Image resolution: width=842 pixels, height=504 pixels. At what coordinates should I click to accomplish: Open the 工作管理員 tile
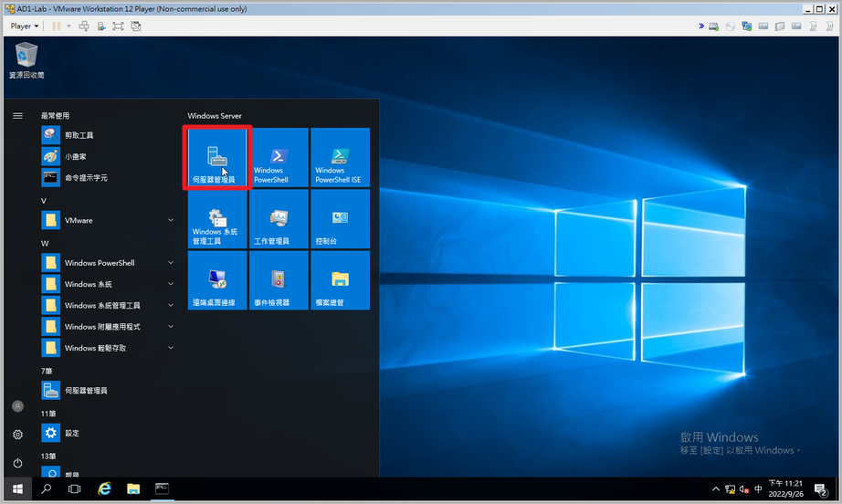(279, 219)
